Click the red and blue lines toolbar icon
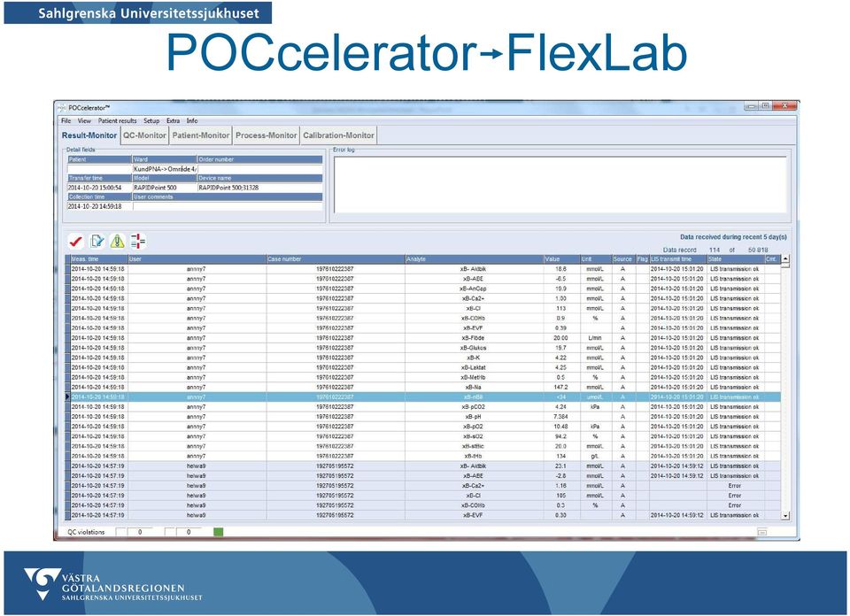The image size is (850, 616). point(138,241)
